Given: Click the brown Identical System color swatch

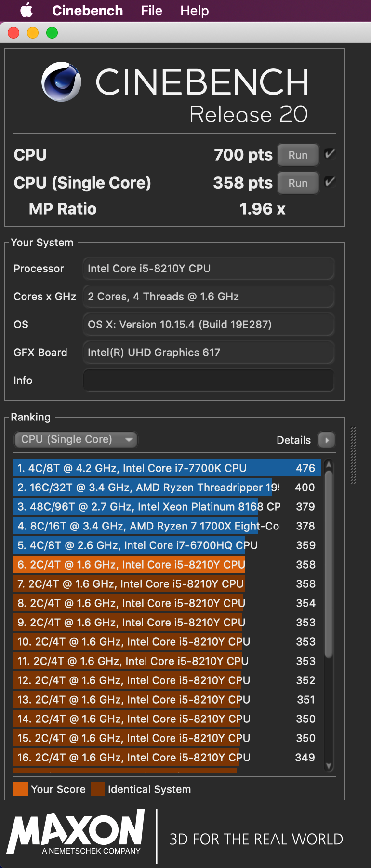Looking at the screenshot, I should (98, 789).
